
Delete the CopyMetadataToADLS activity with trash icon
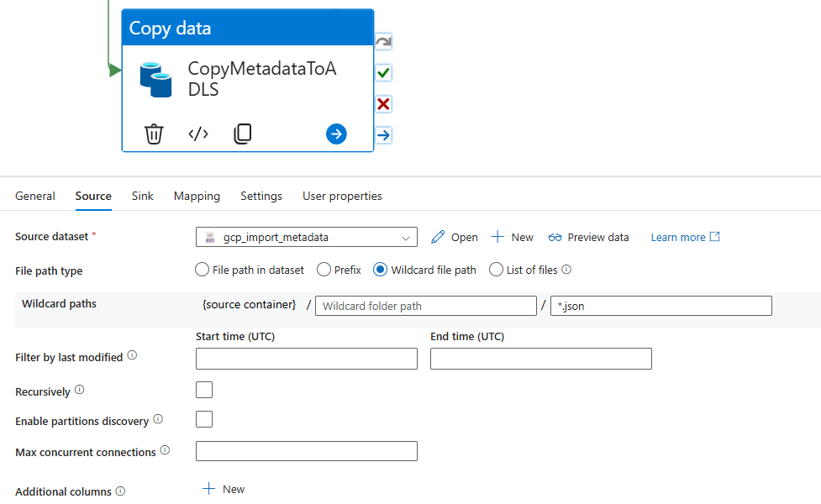(x=154, y=134)
